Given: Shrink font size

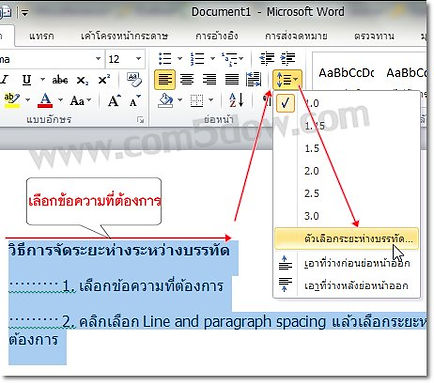Looking at the screenshot, I should pos(135,101).
